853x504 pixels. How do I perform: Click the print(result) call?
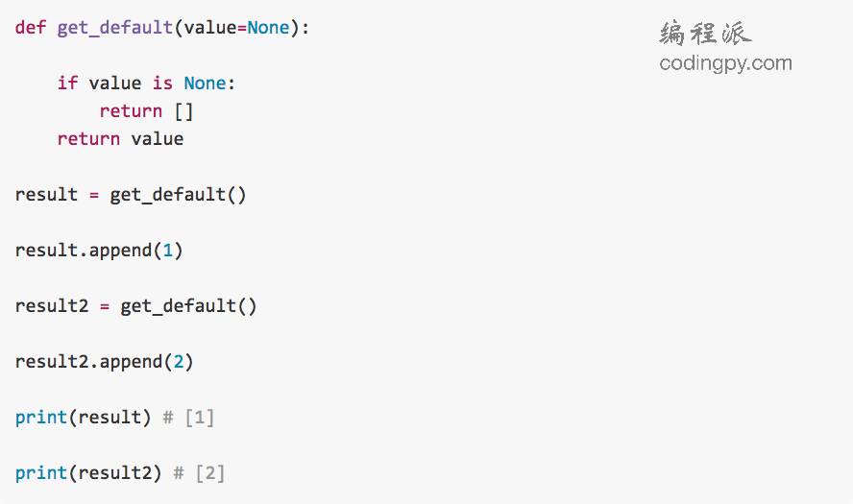coord(84,418)
